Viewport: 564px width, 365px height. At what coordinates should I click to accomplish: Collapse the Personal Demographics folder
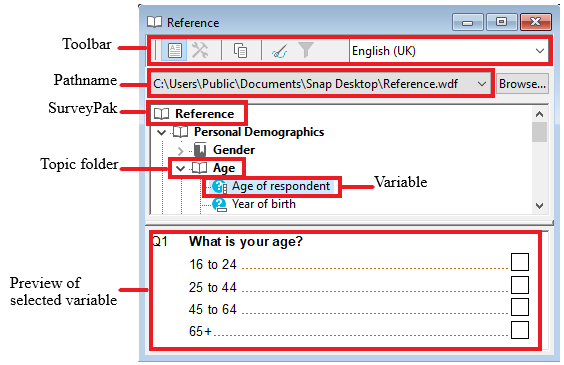[x=162, y=133]
